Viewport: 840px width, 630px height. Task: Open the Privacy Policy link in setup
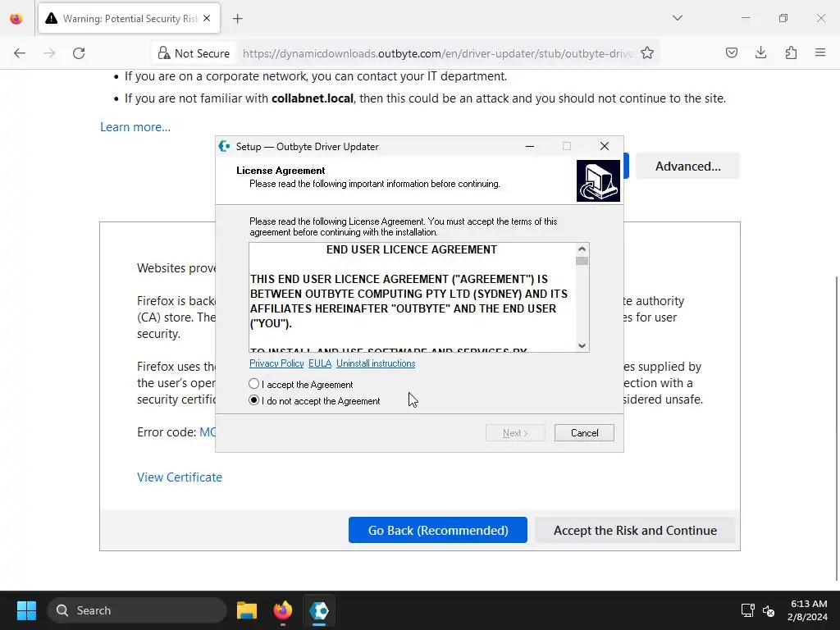[276, 363]
